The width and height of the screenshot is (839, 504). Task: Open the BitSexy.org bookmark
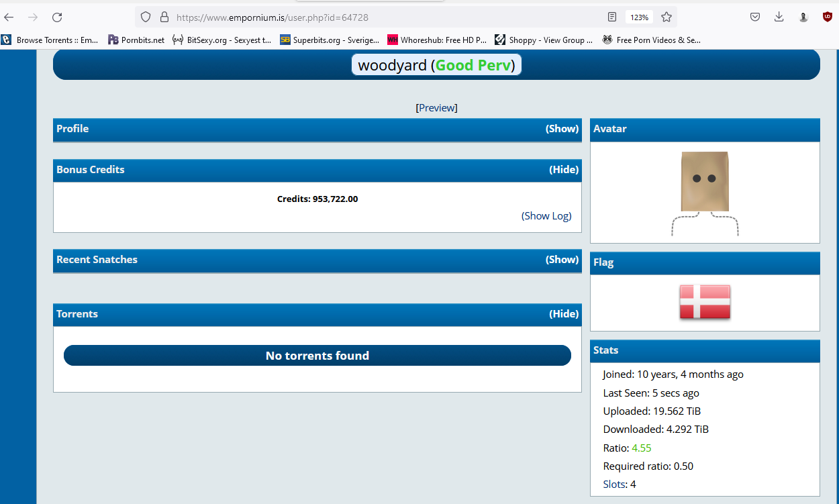coord(222,40)
